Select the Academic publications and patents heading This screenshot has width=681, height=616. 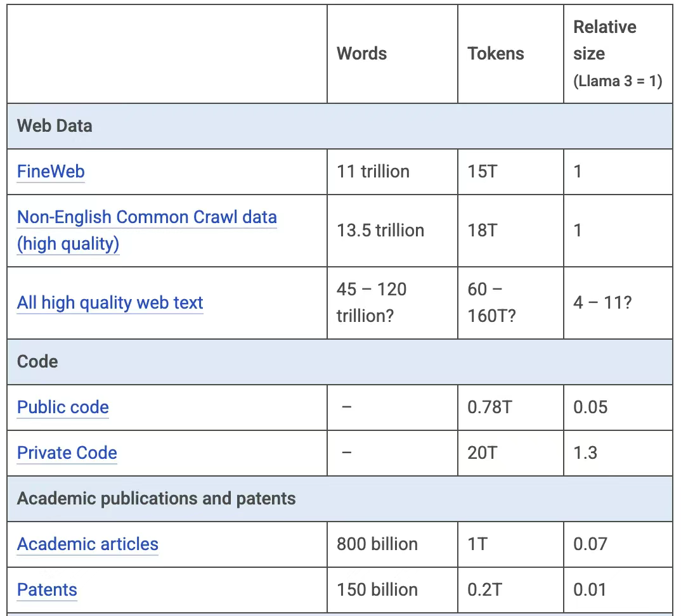click(156, 499)
